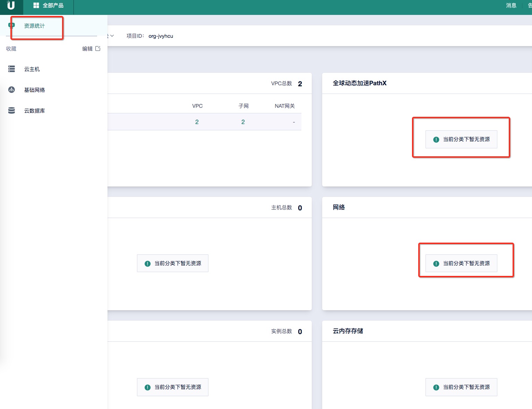Click the info icon in 网络 card notice

[x=436, y=263]
